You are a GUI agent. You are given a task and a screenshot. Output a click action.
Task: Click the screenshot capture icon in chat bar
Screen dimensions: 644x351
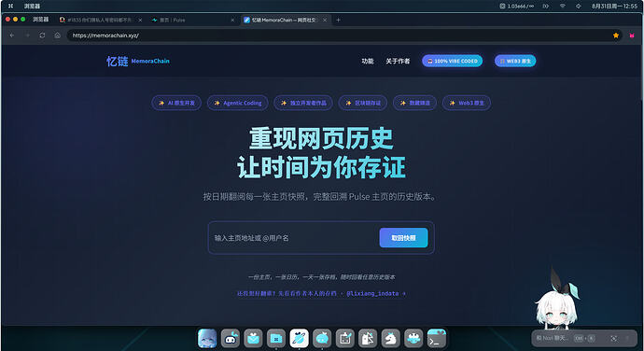pyautogui.click(x=613, y=338)
